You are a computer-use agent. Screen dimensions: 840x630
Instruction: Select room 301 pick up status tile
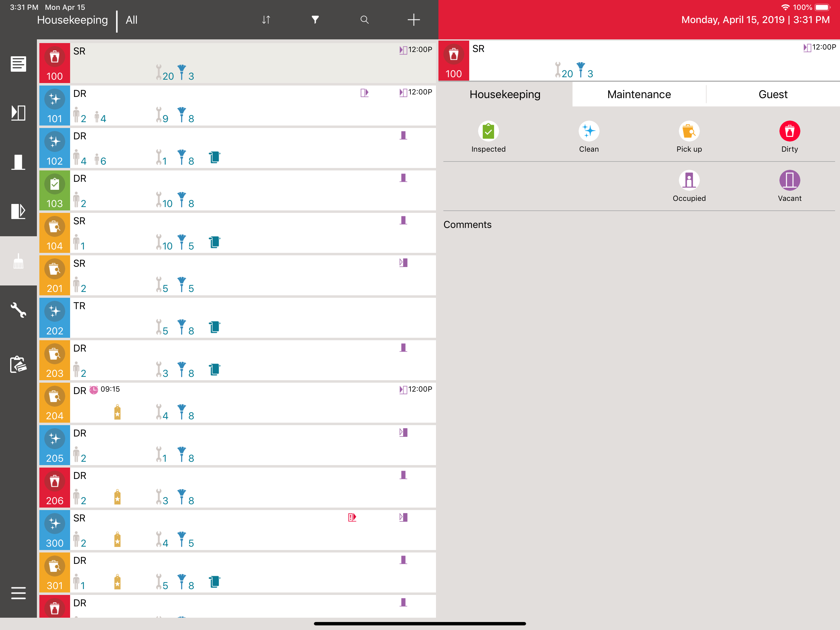pyautogui.click(x=55, y=572)
